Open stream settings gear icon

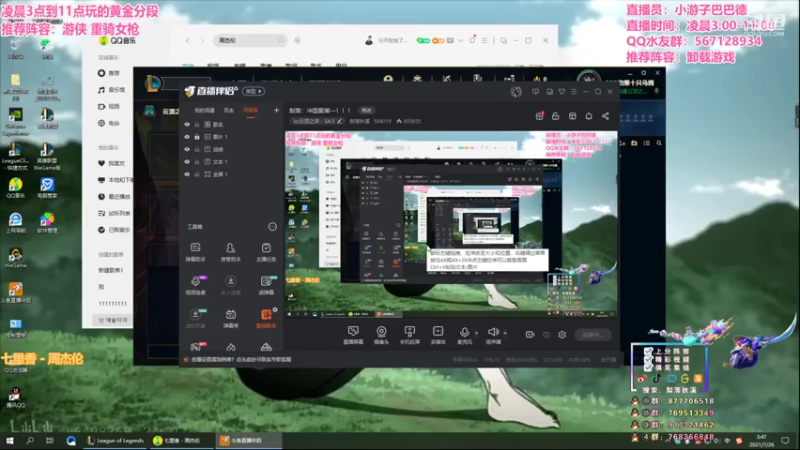pyautogui.click(x=562, y=335)
